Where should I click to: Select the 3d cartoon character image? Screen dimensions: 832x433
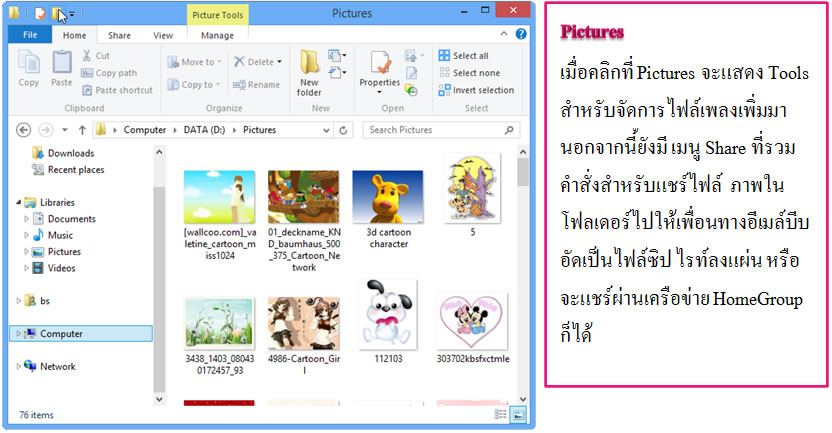point(388,197)
